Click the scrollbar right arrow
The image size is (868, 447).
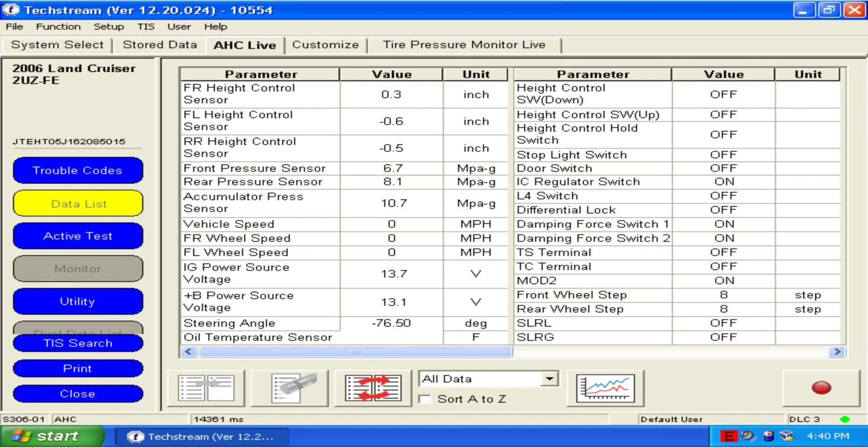coord(837,352)
